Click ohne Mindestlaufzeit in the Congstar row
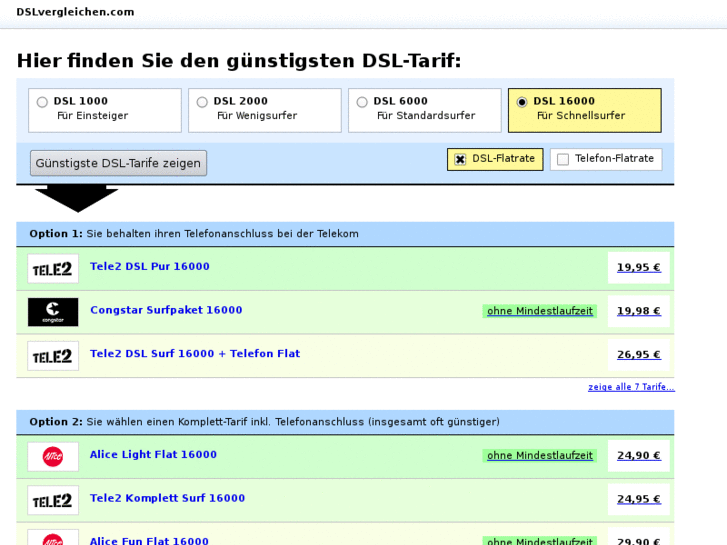Screen dimensions: 727x545 coord(540,311)
